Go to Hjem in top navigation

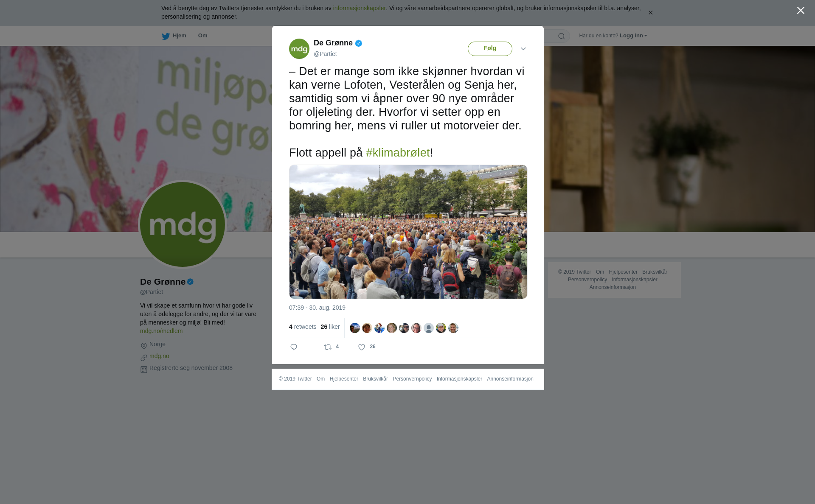(x=179, y=36)
